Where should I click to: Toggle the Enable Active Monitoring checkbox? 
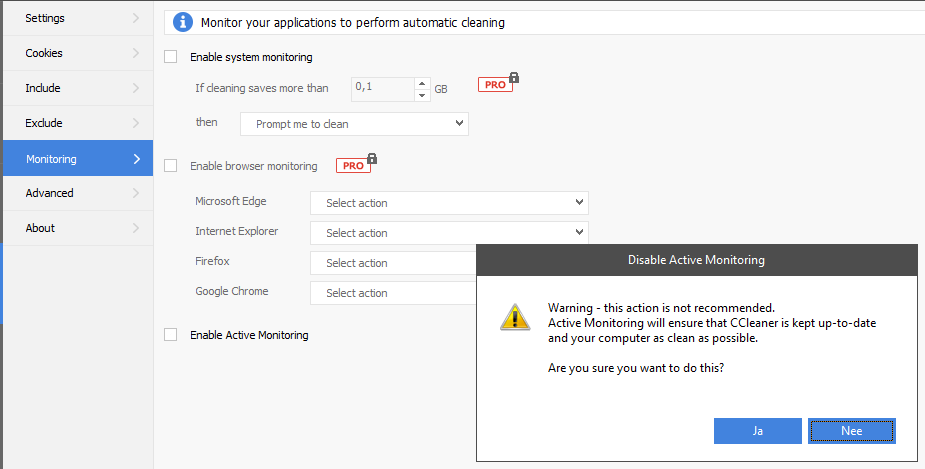[x=170, y=335]
